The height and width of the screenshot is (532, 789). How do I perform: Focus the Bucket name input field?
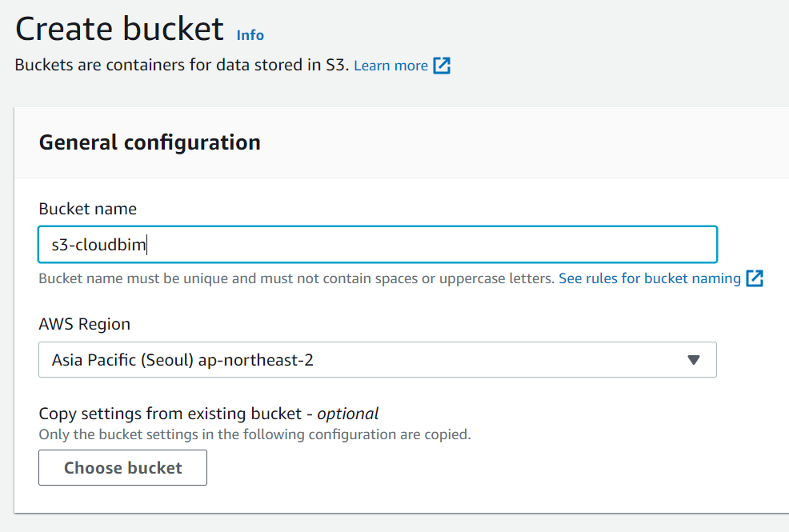click(432, 245)
